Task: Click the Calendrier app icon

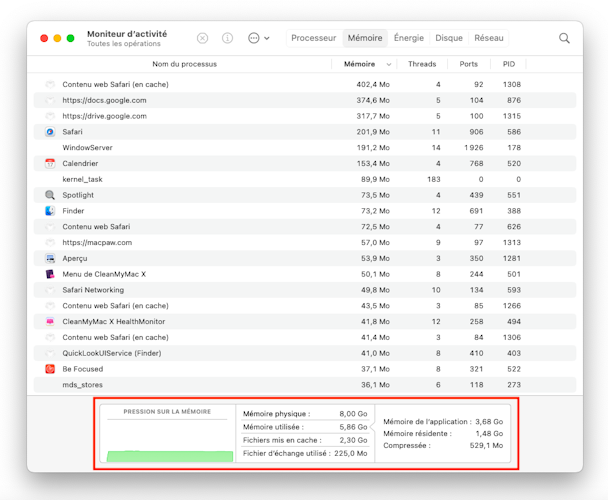Action: coord(50,163)
